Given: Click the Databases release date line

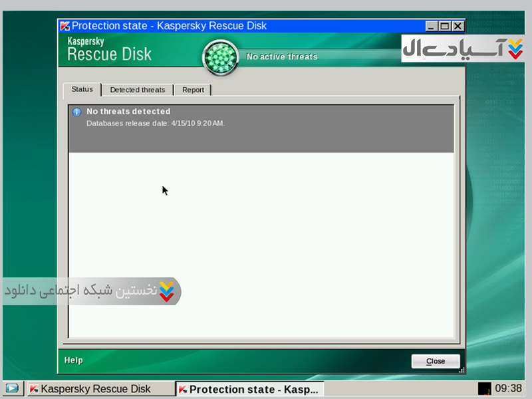Looking at the screenshot, I should pyautogui.click(x=156, y=123).
